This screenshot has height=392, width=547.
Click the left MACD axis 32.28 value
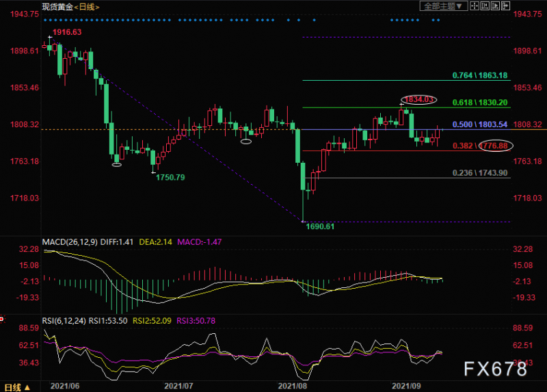point(29,249)
